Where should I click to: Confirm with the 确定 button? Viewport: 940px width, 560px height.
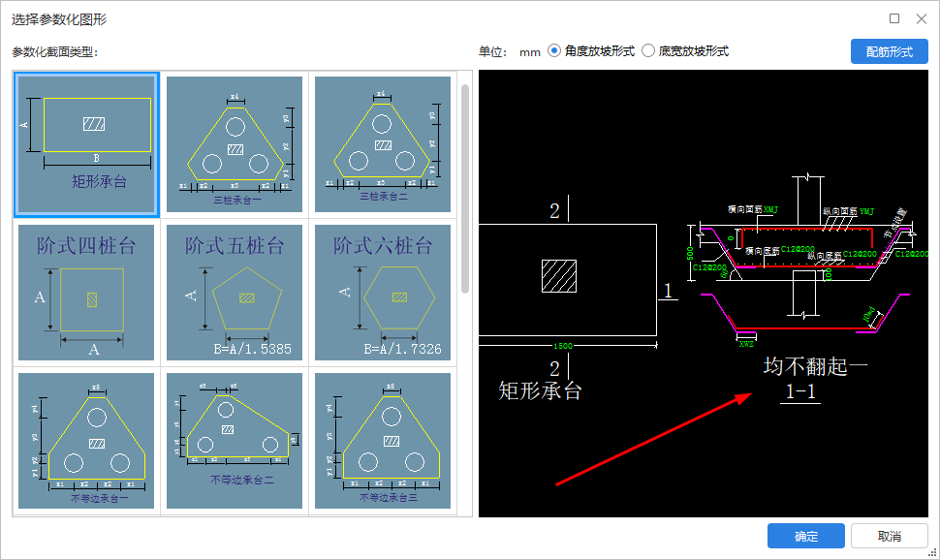click(805, 536)
